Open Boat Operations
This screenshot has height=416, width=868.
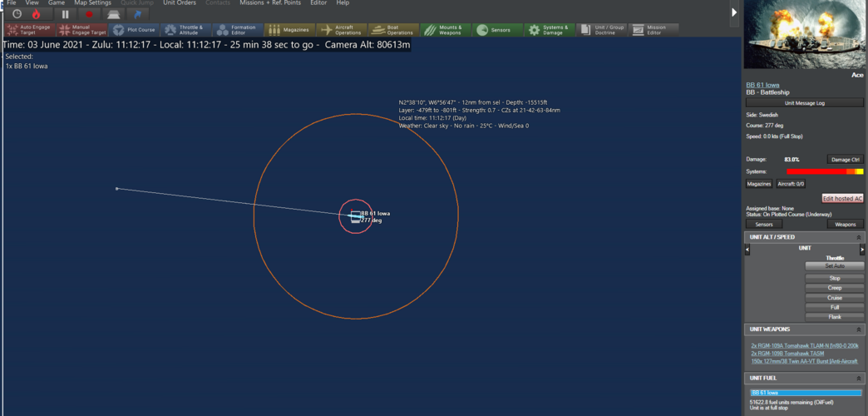click(x=393, y=30)
